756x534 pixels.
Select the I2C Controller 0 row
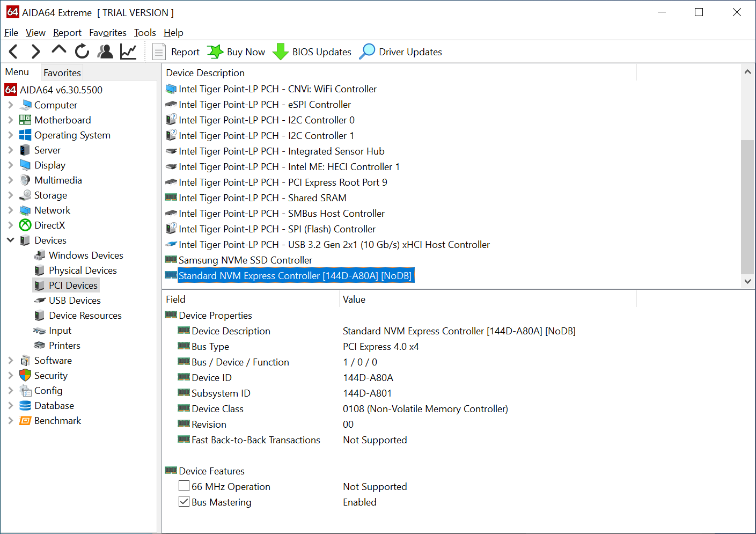click(x=267, y=120)
